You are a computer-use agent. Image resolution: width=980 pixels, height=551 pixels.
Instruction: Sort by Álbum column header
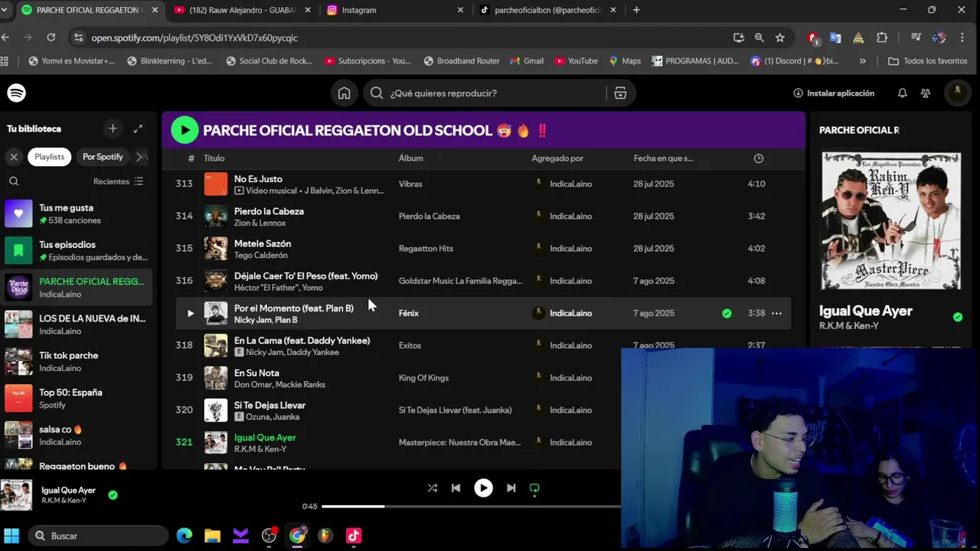(410, 158)
